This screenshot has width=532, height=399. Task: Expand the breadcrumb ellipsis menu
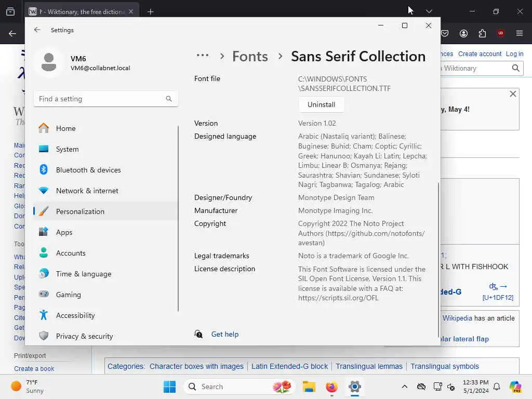point(203,55)
